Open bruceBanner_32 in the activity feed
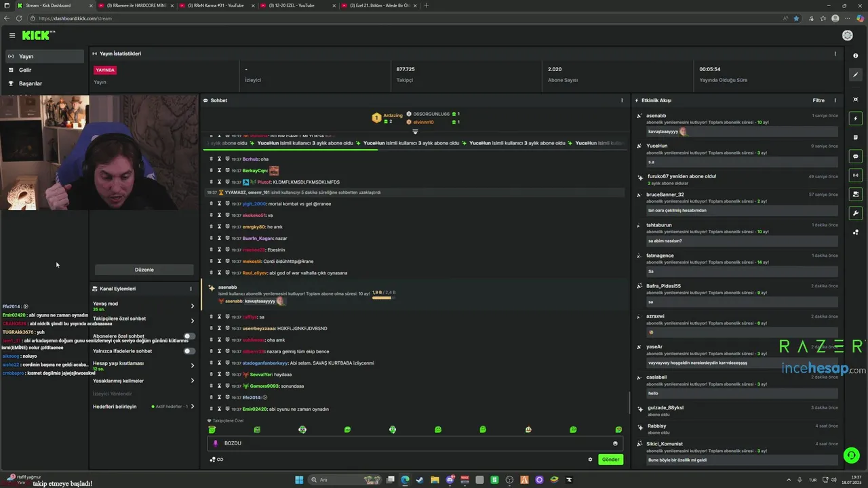 click(x=665, y=195)
